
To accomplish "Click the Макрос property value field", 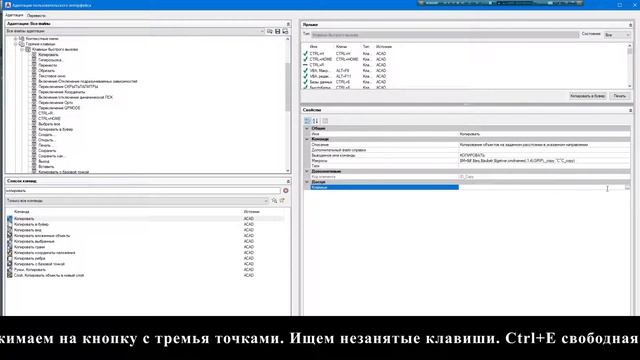I will (544, 161).
